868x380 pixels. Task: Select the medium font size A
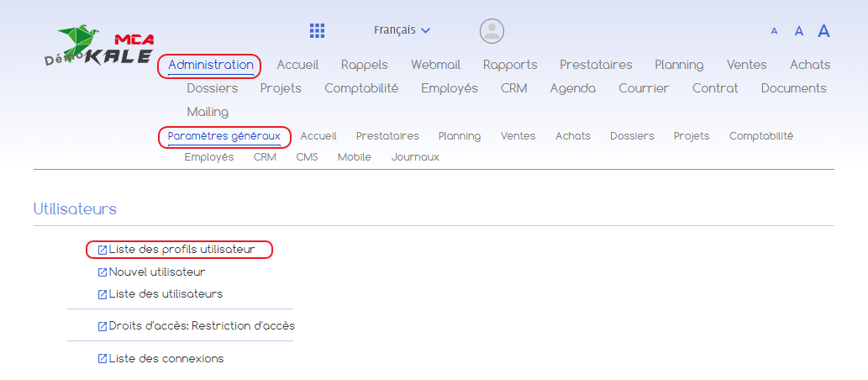coord(799,31)
